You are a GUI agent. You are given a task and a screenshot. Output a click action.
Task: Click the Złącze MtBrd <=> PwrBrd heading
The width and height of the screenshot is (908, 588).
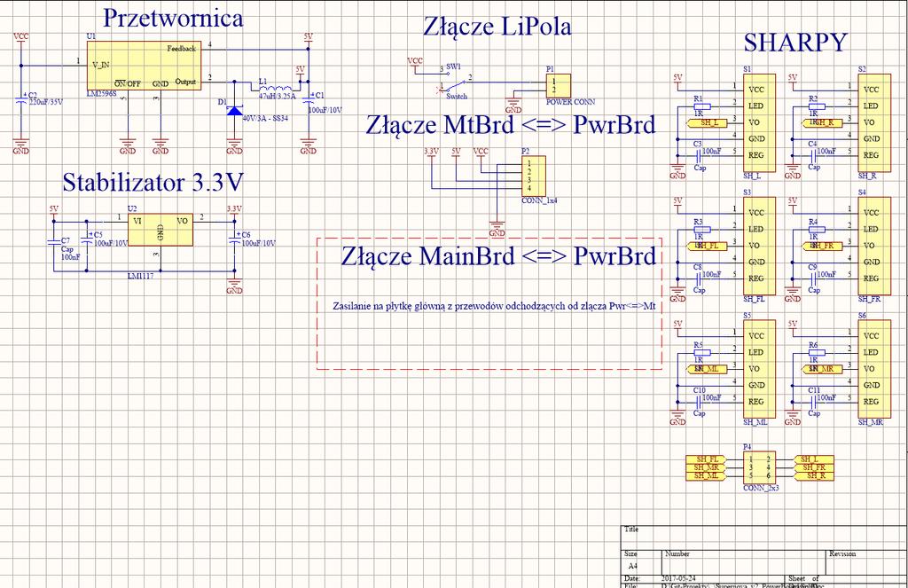click(x=510, y=124)
